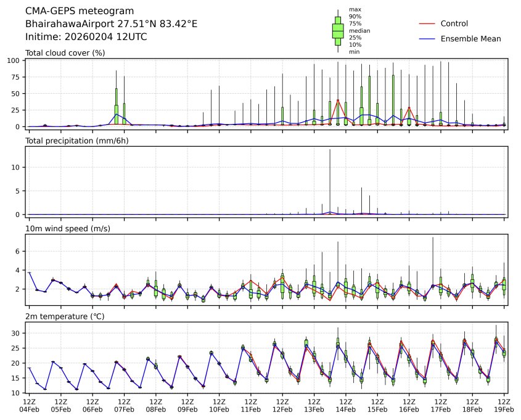
Task: Select the 'Ensemble Mean' legend label
Action: [x=470, y=39]
